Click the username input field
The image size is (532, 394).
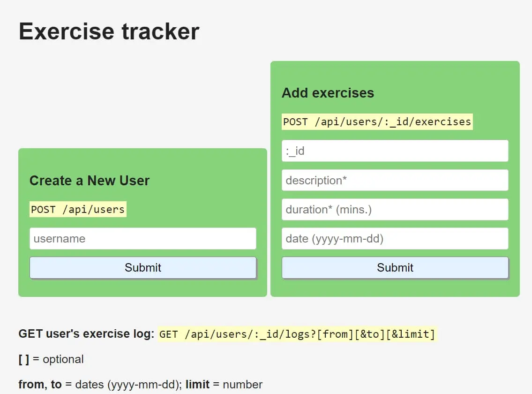(143, 238)
